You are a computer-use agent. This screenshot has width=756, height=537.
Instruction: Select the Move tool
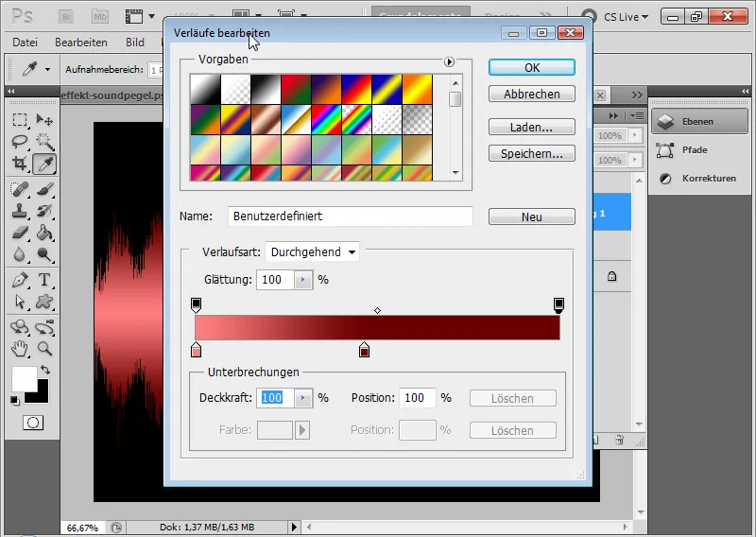[44, 119]
